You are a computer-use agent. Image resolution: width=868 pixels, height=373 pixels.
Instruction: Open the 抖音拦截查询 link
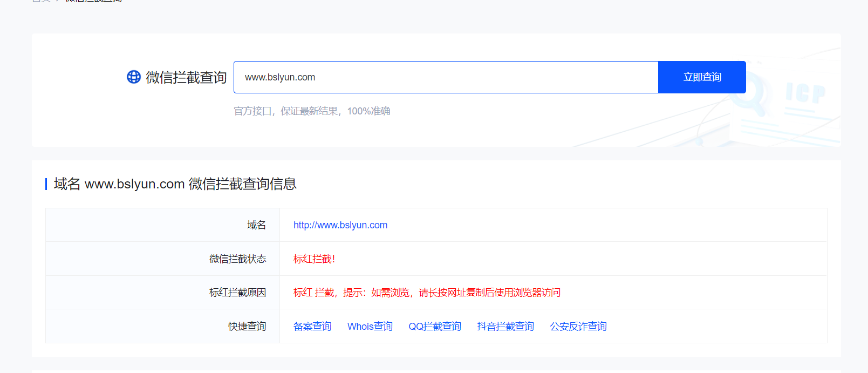coord(505,327)
